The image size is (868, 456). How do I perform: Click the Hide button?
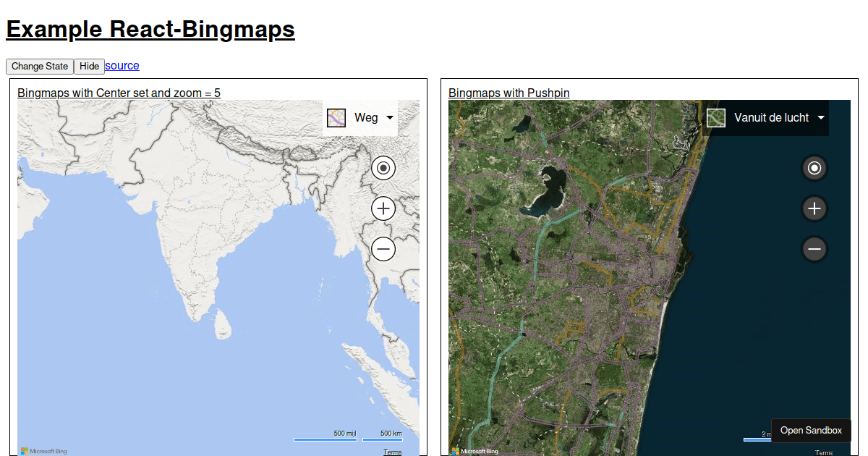[89, 66]
